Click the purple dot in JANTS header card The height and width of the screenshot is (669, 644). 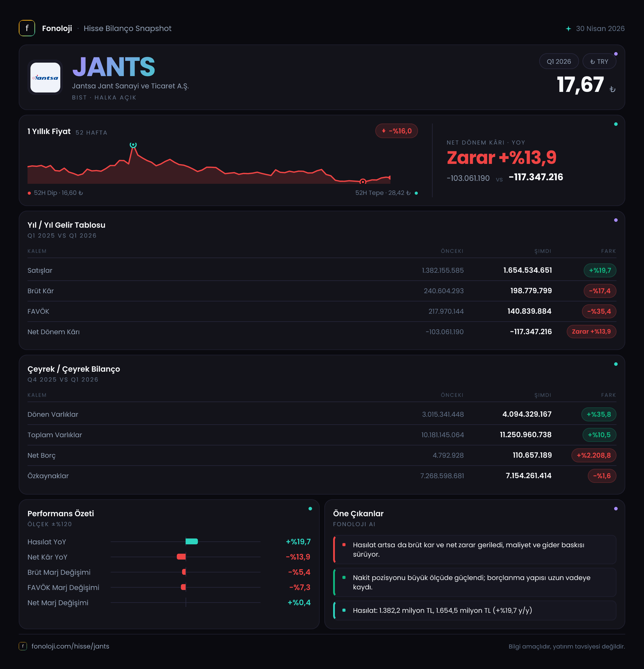tap(616, 54)
